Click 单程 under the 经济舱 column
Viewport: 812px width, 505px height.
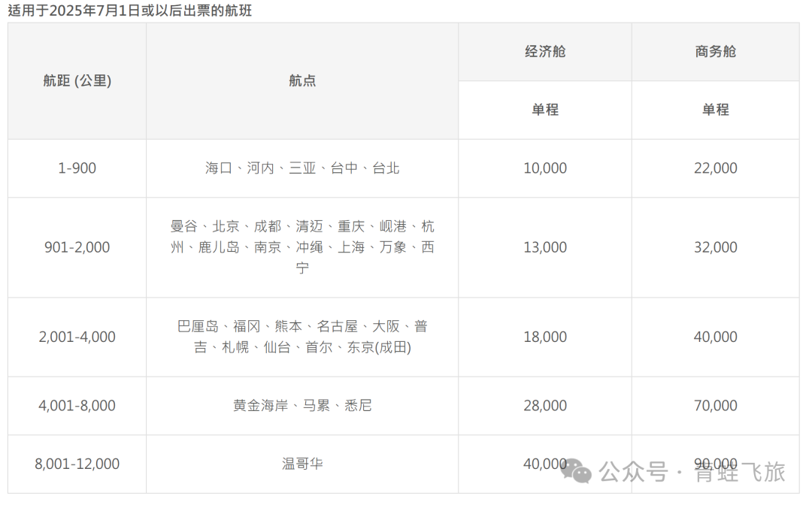coord(545,110)
